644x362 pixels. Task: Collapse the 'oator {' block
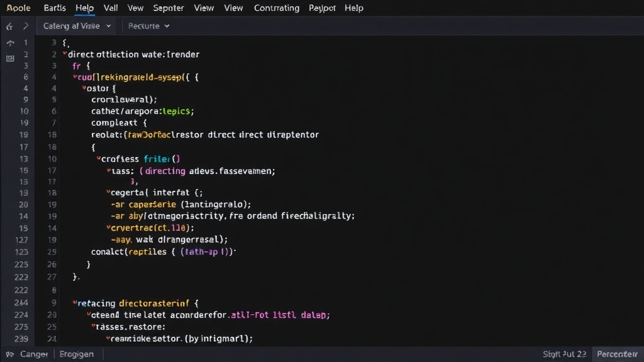pyautogui.click(x=84, y=88)
